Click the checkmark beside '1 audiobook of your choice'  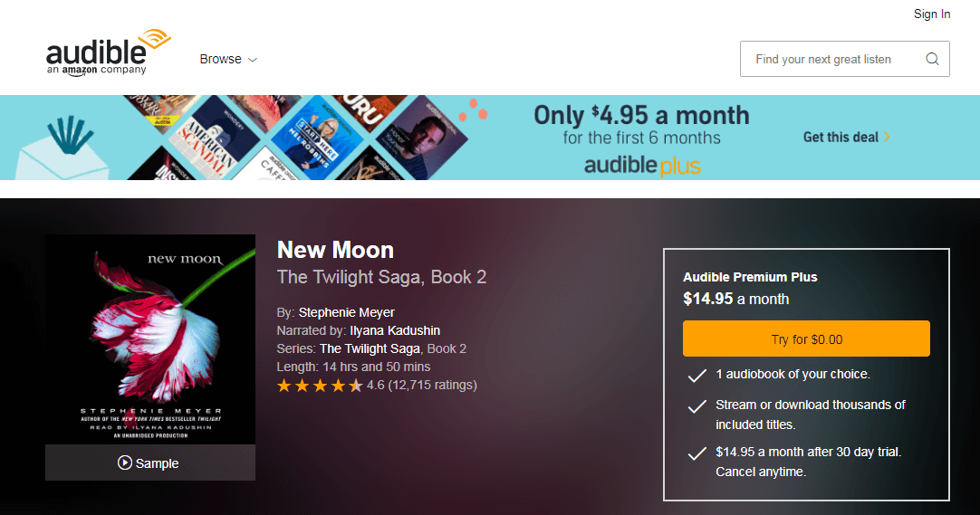[697, 376]
